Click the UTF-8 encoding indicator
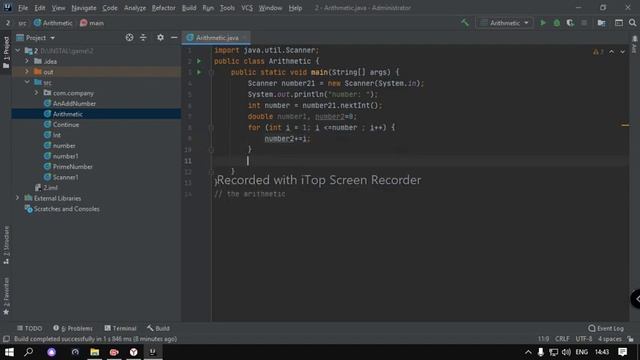Screen dimensions: 640x360 point(584,339)
